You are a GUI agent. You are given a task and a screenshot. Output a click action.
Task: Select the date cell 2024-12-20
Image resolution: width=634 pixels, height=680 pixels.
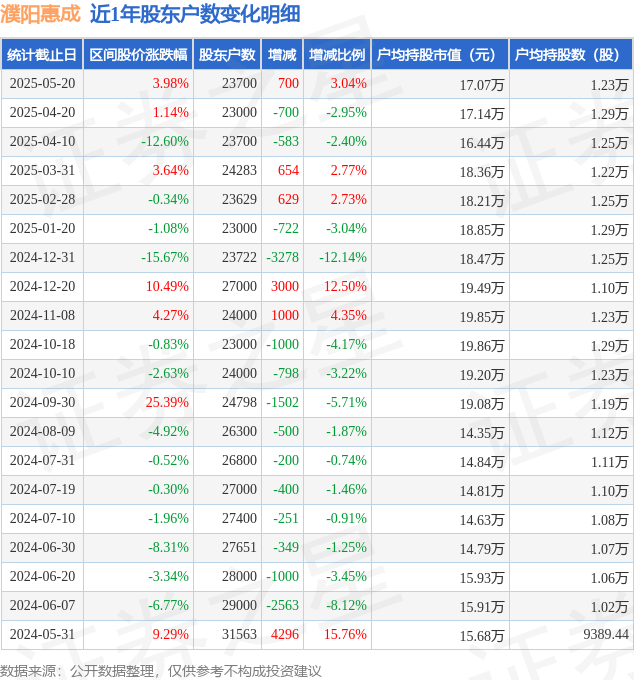pyautogui.click(x=42, y=286)
